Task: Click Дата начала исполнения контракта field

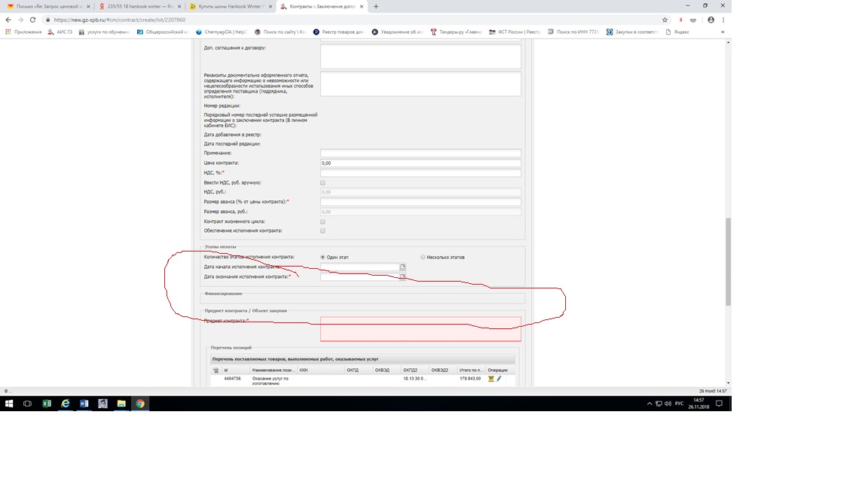Action: (360, 267)
